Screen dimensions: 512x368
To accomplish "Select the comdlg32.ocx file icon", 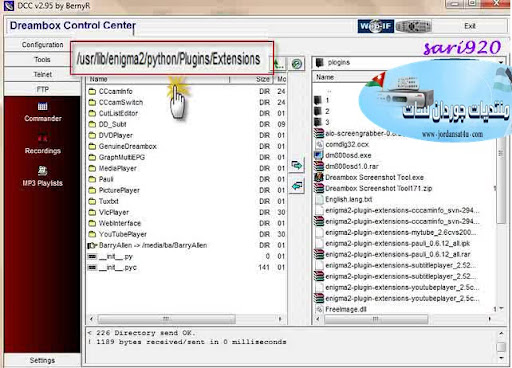I will (319, 144).
